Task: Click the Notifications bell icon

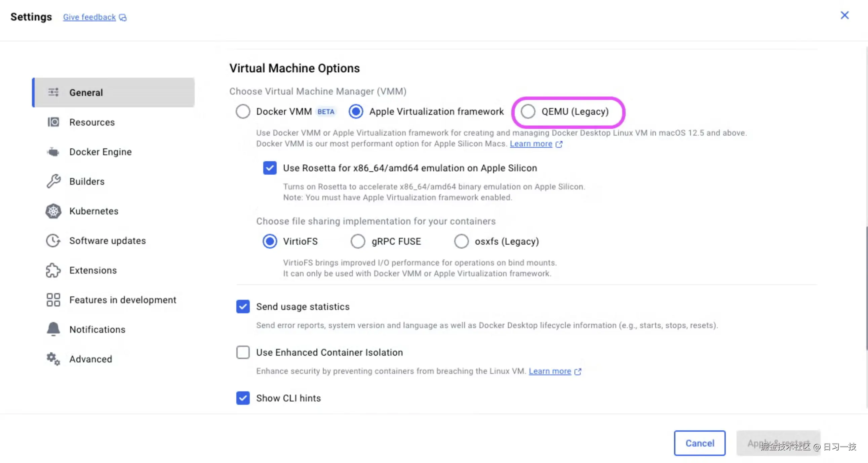Action: click(x=53, y=329)
